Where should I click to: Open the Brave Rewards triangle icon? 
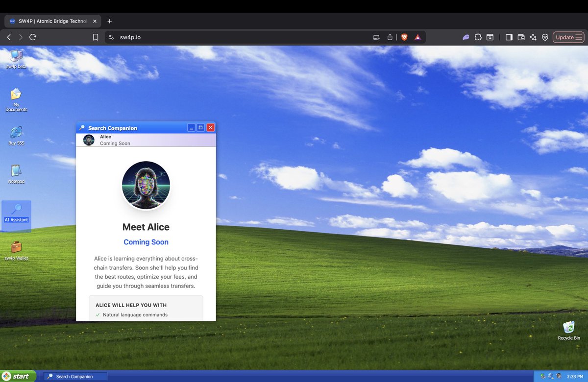(x=417, y=37)
